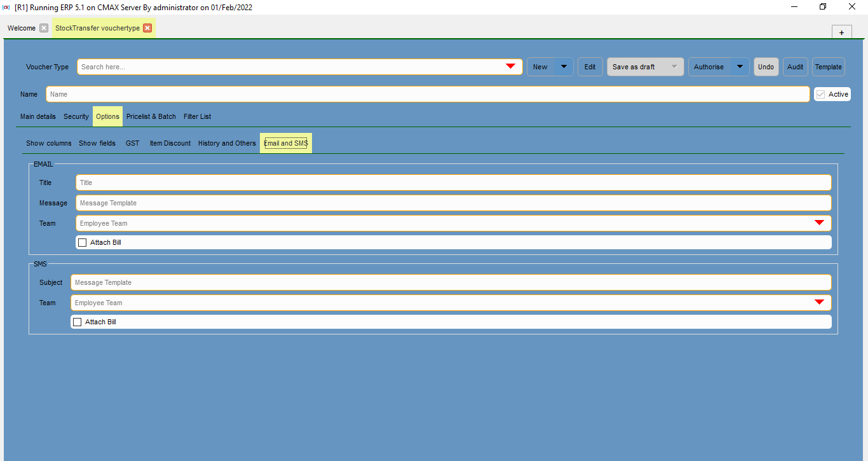Click the Edit button

590,66
